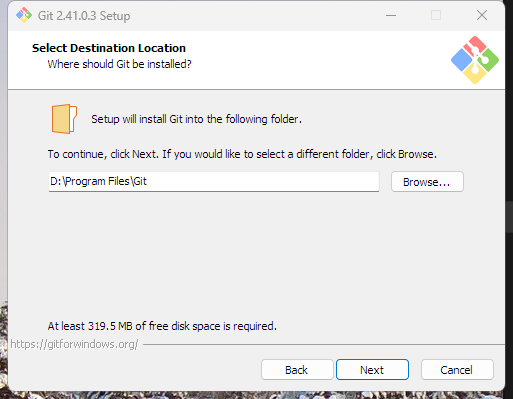Continue with the Next button

[372, 370]
